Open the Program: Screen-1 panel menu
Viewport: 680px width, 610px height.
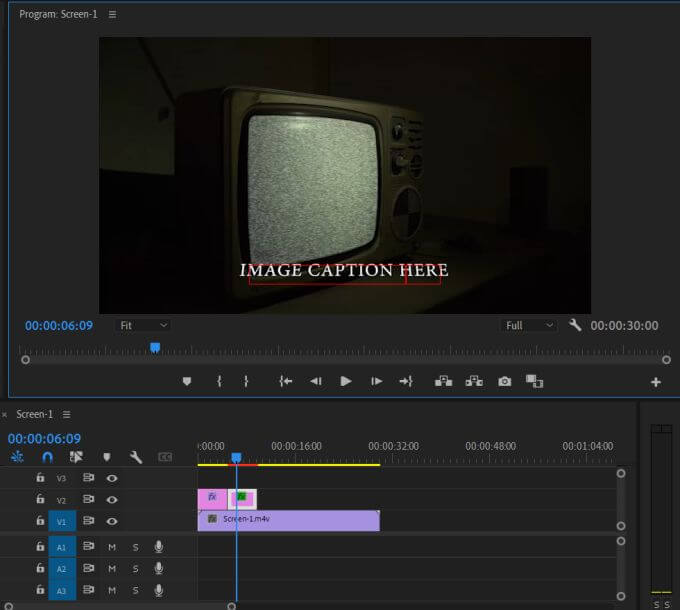112,15
